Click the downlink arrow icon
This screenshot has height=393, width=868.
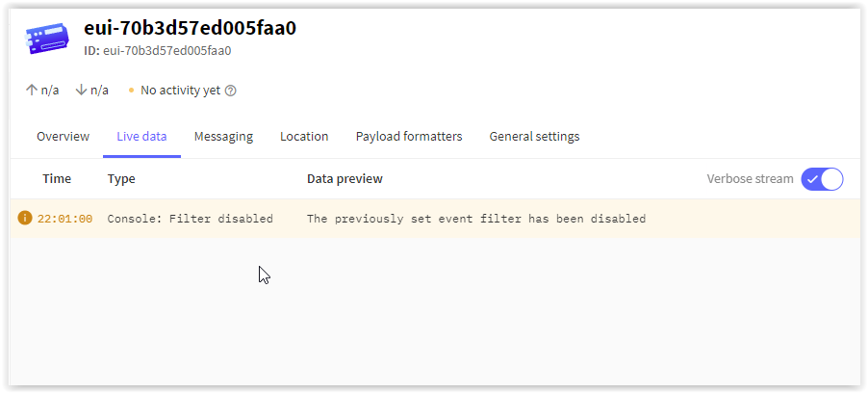coord(81,90)
